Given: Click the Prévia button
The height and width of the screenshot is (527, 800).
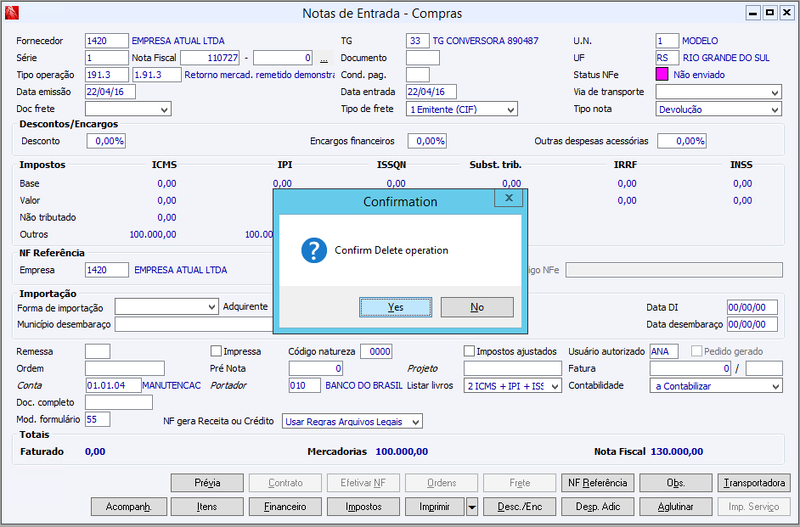Looking at the screenshot, I should click(207, 483).
